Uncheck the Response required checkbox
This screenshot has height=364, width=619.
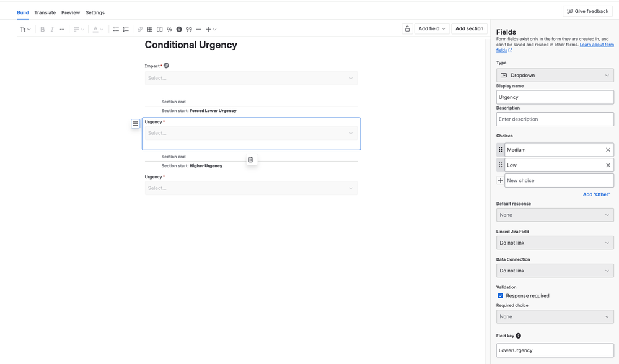500,296
